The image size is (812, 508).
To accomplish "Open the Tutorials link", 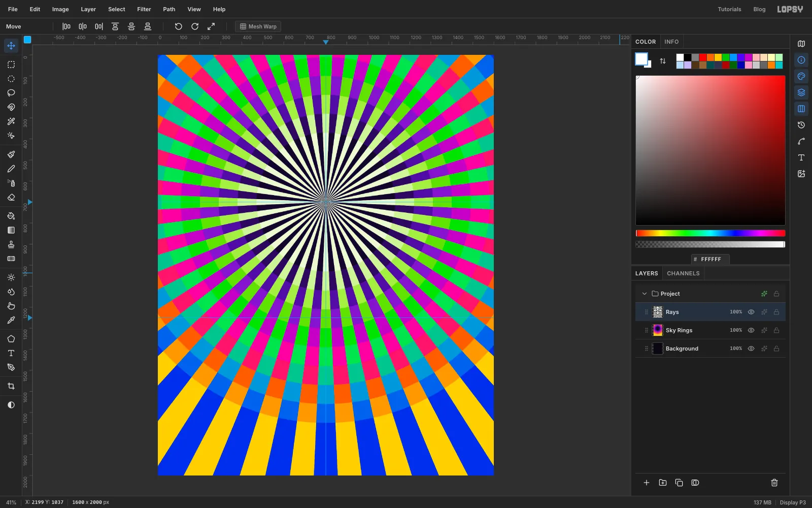I will (x=729, y=9).
